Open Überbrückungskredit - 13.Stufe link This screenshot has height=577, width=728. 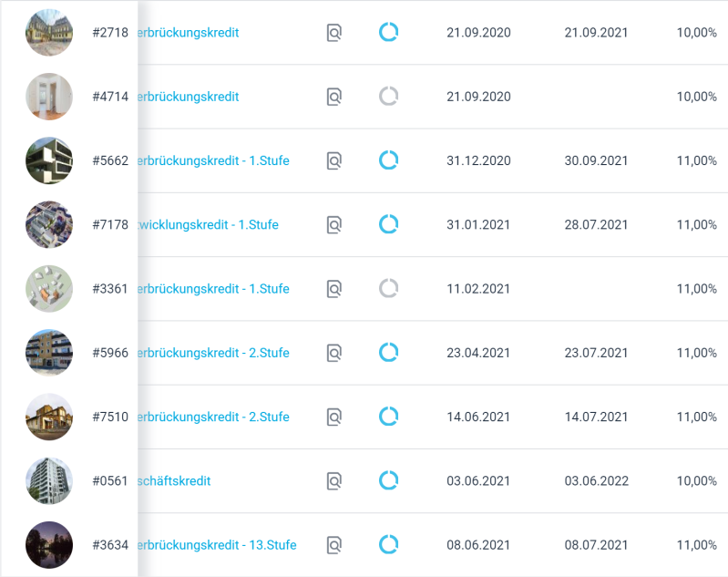[218, 545]
